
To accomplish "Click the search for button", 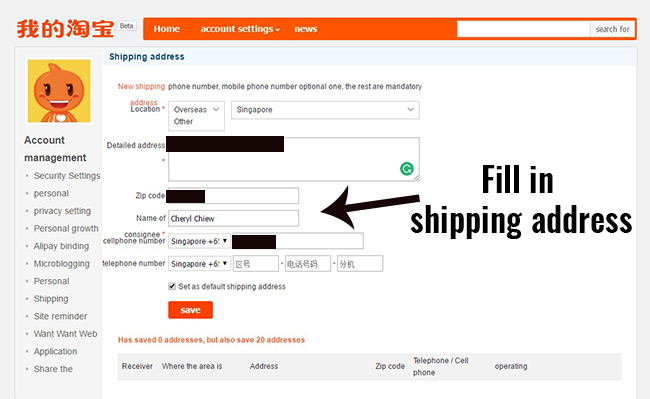I will click(x=612, y=29).
